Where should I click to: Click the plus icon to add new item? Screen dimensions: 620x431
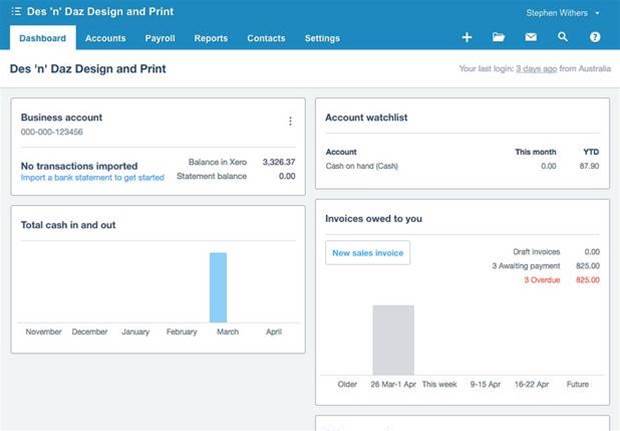467,37
